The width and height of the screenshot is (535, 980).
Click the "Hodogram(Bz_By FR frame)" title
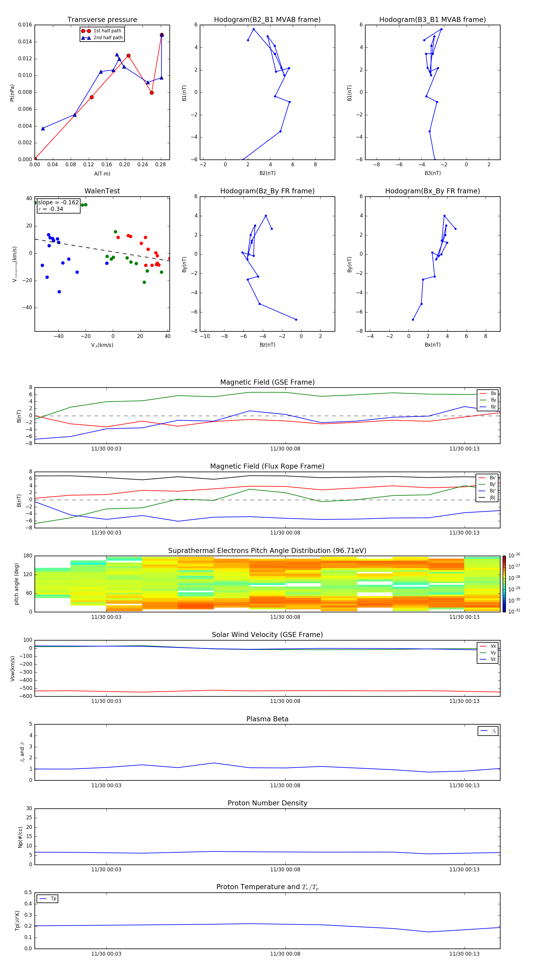click(x=267, y=191)
